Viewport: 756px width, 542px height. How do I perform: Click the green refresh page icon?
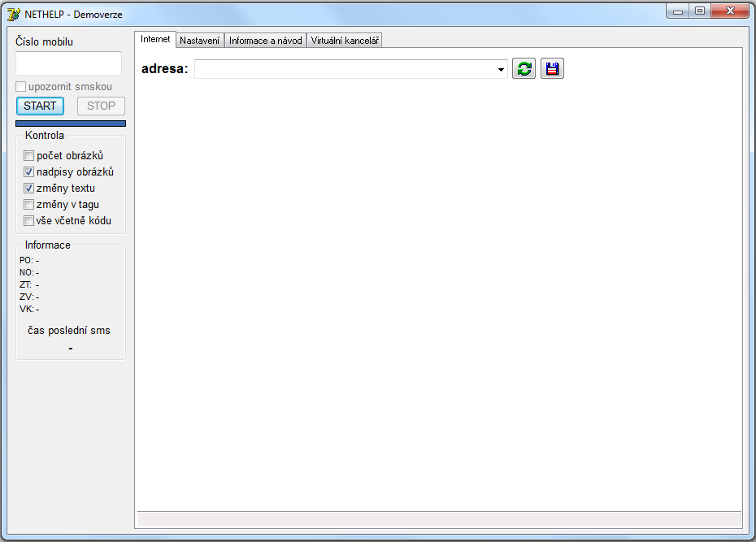pyautogui.click(x=524, y=68)
